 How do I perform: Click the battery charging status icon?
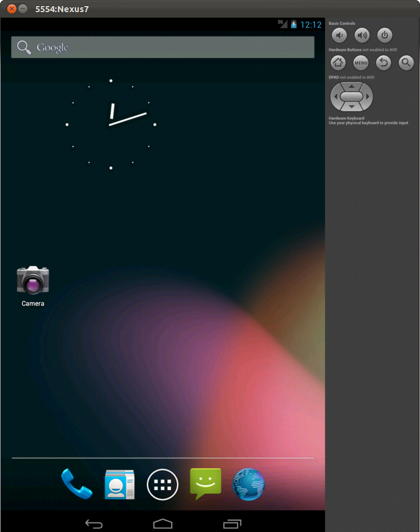294,24
